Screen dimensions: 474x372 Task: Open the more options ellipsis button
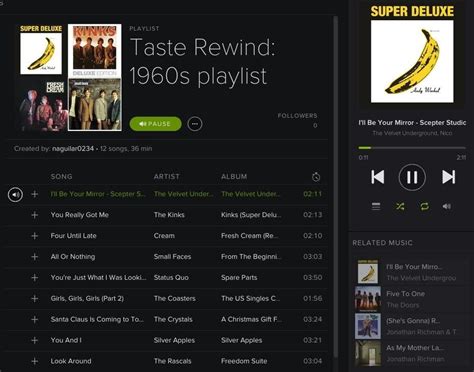(195, 124)
